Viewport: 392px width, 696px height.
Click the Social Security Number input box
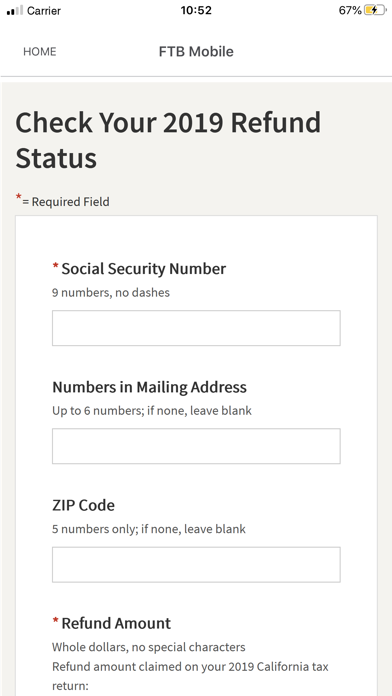(196, 328)
